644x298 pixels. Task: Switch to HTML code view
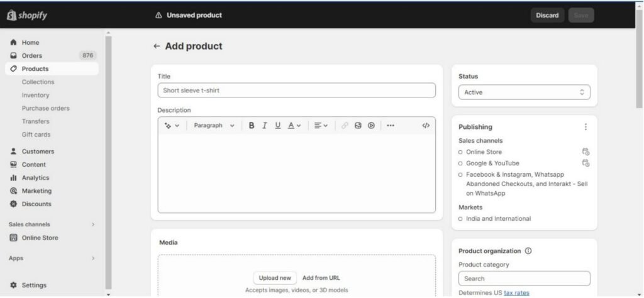click(x=426, y=126)
